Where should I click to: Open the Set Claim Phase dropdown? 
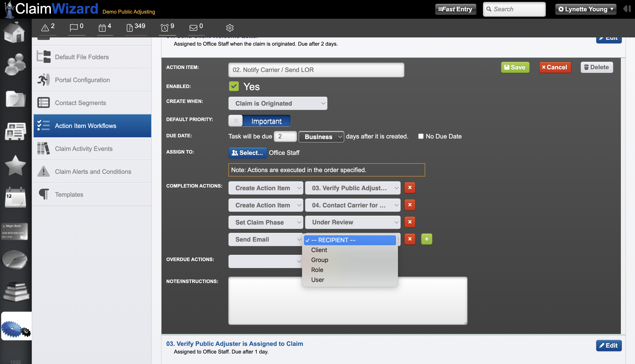click(x=266, y=222)
